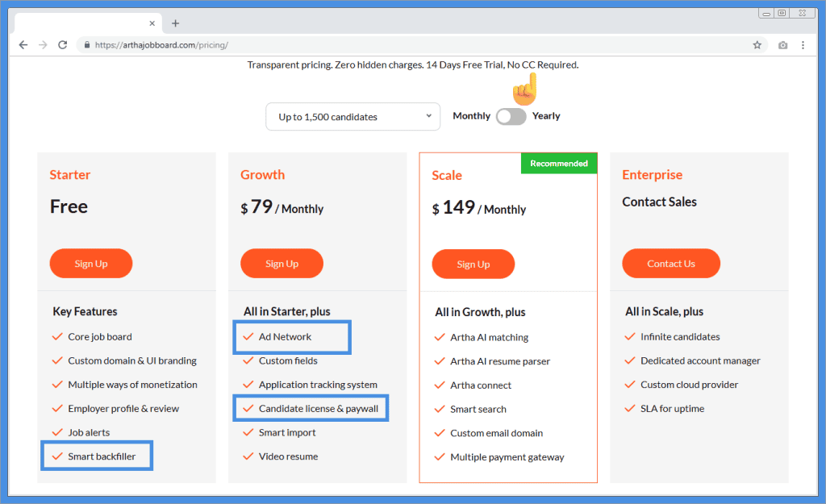Sign Up for the Starter plan
826x504 pixels.
tap(91, 264)
